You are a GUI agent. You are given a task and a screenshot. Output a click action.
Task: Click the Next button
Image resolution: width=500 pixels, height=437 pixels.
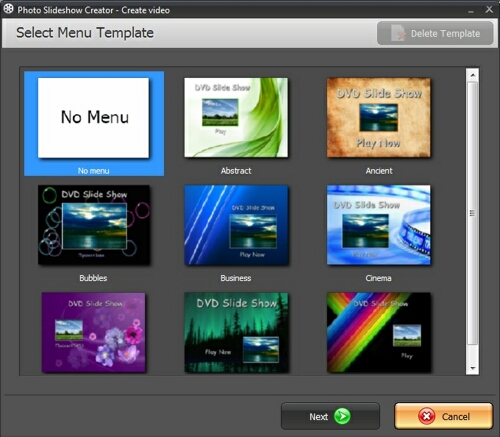click(330, 416)
